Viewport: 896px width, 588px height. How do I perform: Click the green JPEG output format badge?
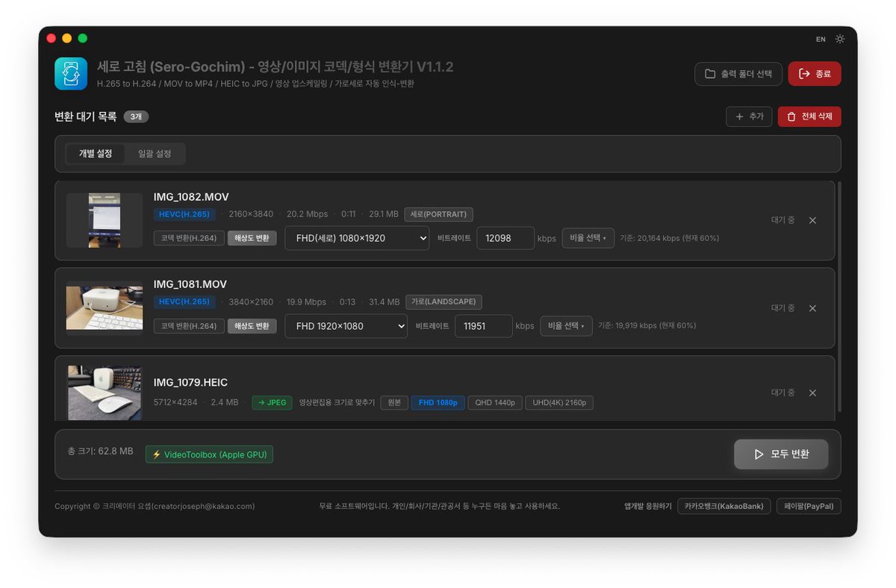(272, 402)
